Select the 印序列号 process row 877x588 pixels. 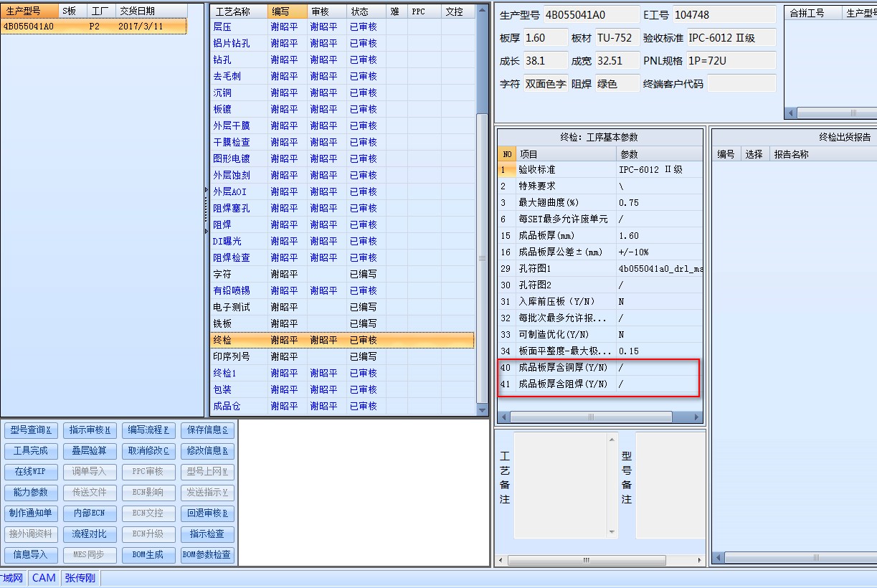pos(343,356)
